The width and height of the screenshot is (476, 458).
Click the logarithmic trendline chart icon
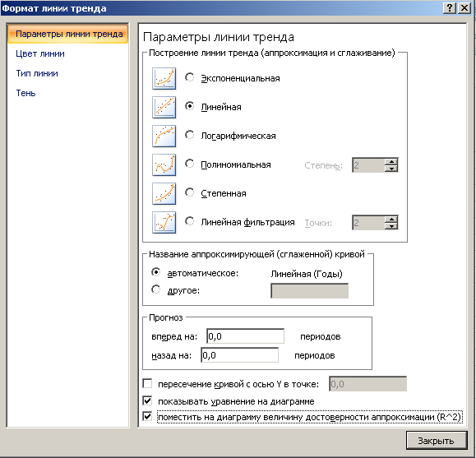pyautogui.click(x=164, y=136)
